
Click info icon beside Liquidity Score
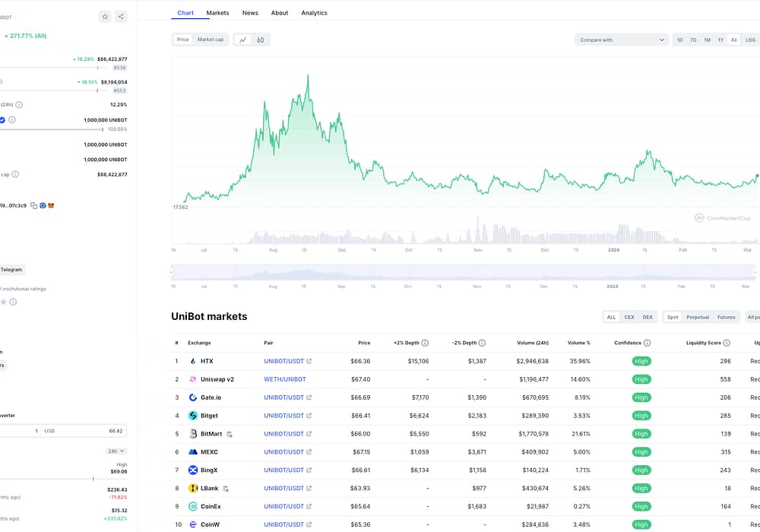coord(727,343)
